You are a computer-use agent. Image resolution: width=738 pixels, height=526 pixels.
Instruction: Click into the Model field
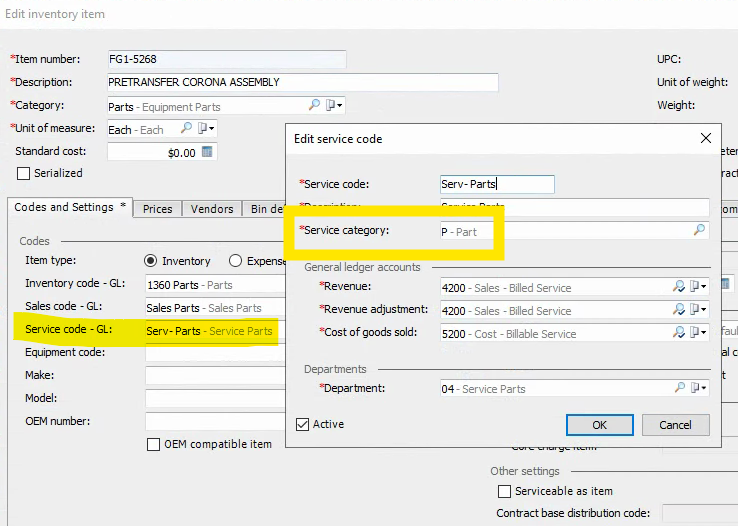(x=215, y=398)
